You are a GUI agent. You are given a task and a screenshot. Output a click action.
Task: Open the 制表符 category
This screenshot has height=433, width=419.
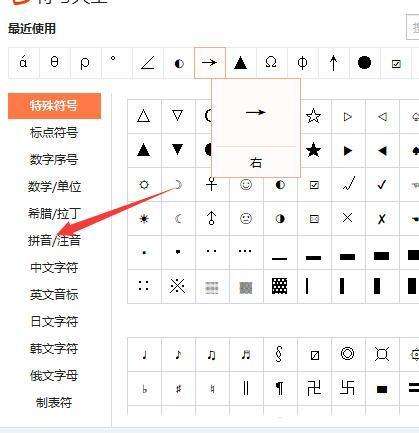(54, 403)
